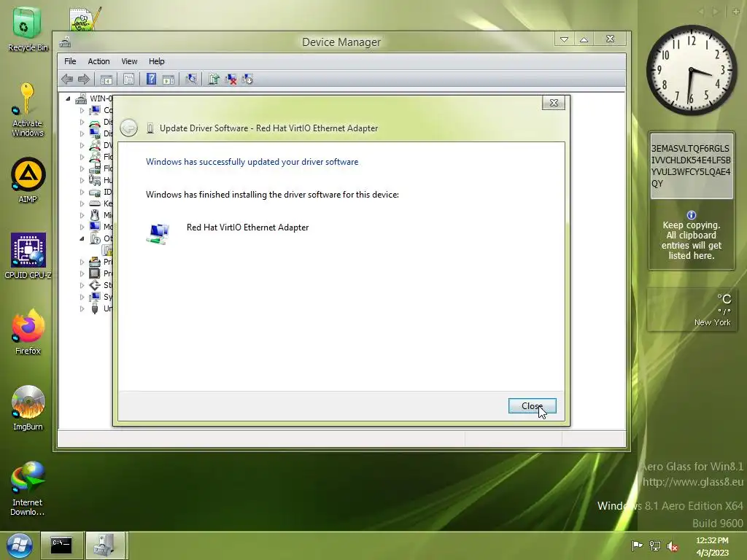Expand the Keyboards category arrow
The height and width of the screenshot is (560, 747).
tap(82, 203)
